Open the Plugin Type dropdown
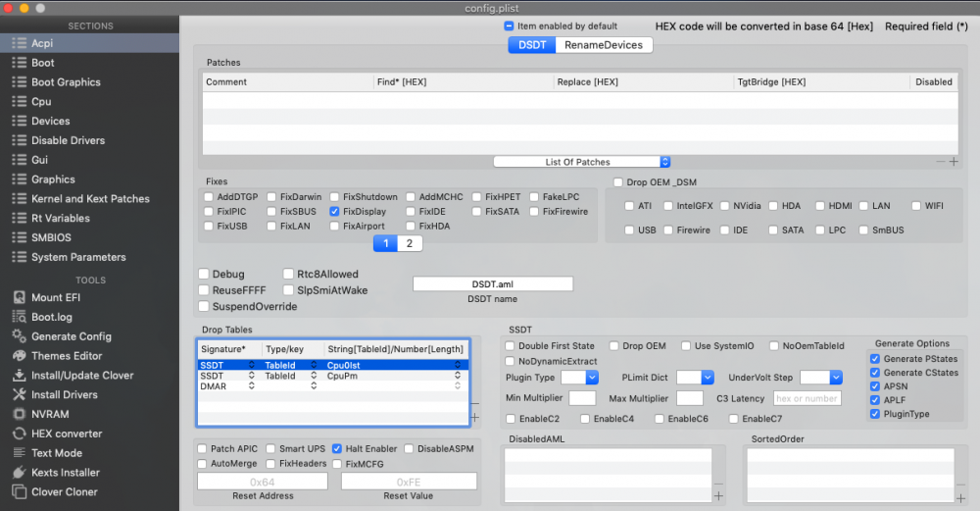980x511 pixels. 579,378
